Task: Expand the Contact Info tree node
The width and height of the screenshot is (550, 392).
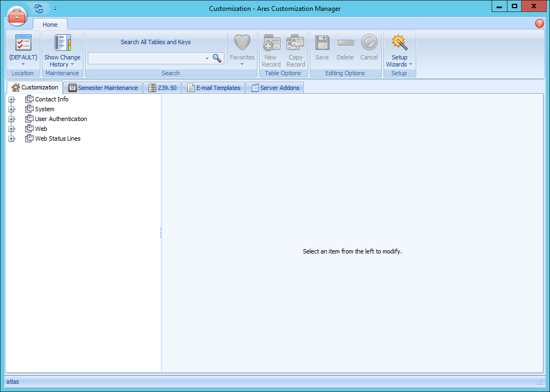Action: click(x=11, y=100)
